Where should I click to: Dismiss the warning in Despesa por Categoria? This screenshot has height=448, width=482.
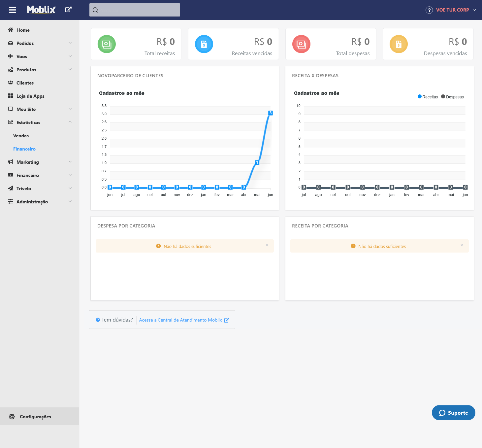(x=267, y=246)
